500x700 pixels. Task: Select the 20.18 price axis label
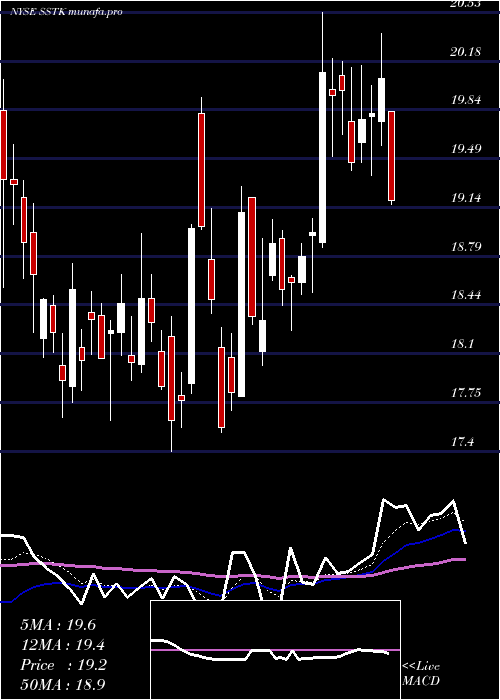tap(466, 52)
